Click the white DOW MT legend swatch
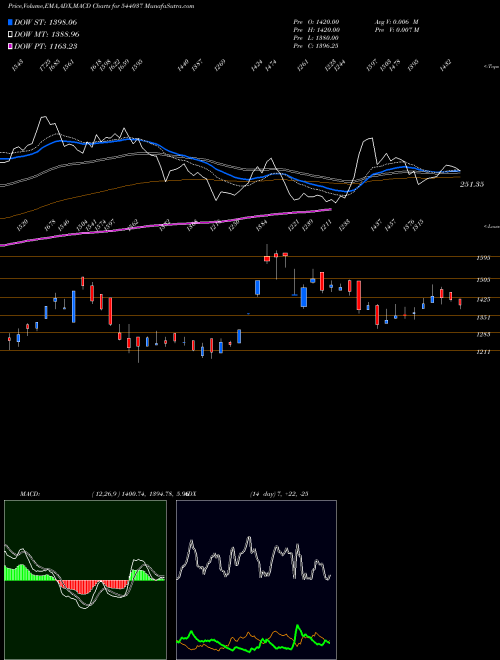 tap(11, 34)
